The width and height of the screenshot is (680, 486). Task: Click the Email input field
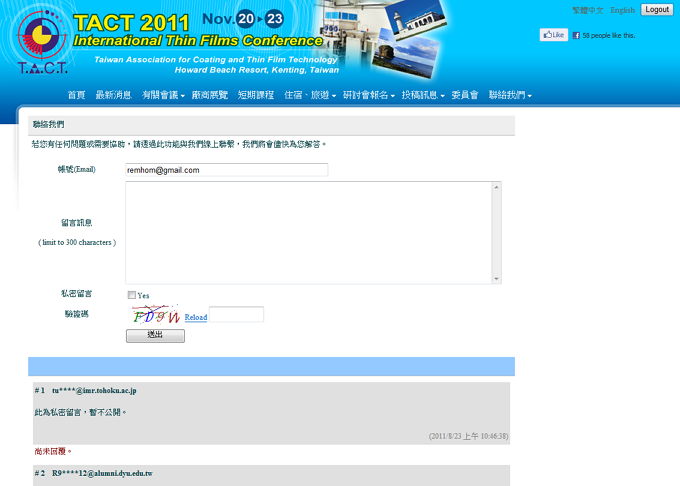tap(226, 170)
